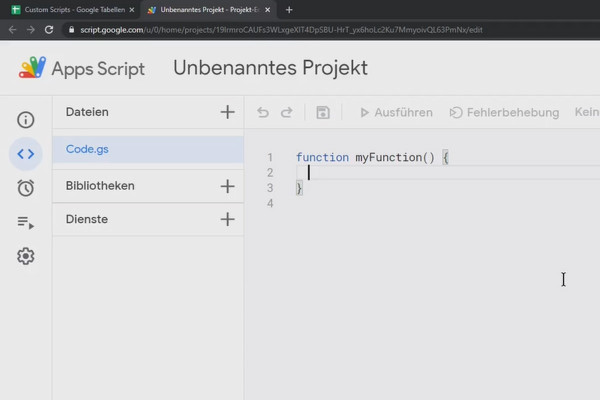Click the script.google.com address bar
This screenshot has height=400, width=600.
click(281, 30)
